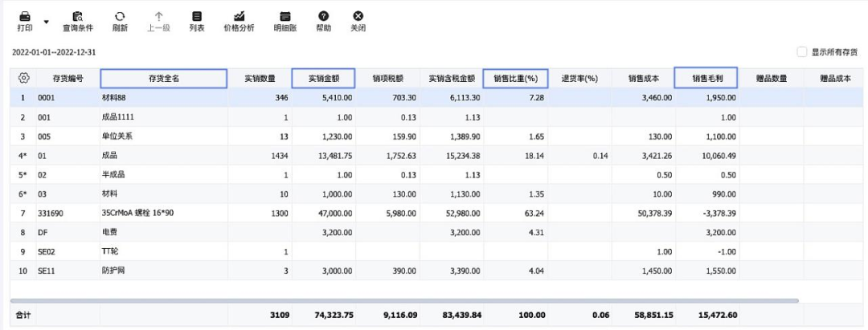Click the 实销金额 column header
This screenshot has height=330, width=868.
pos(324,78)
